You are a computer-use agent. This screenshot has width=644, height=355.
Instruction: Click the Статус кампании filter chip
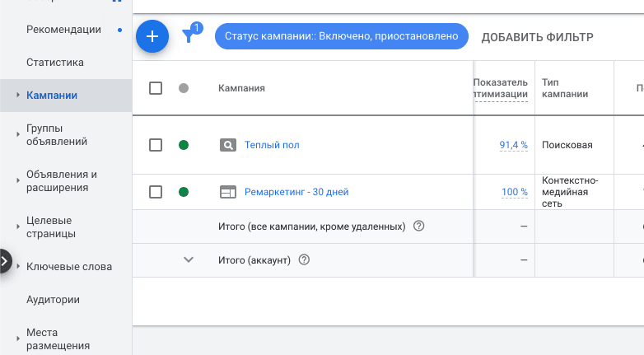[x=341, y=36]
